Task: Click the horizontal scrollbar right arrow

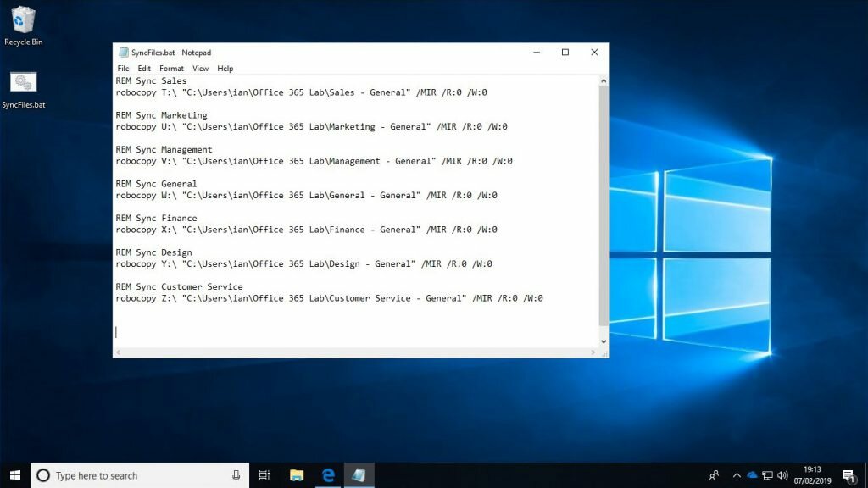Action: [593, 352]
